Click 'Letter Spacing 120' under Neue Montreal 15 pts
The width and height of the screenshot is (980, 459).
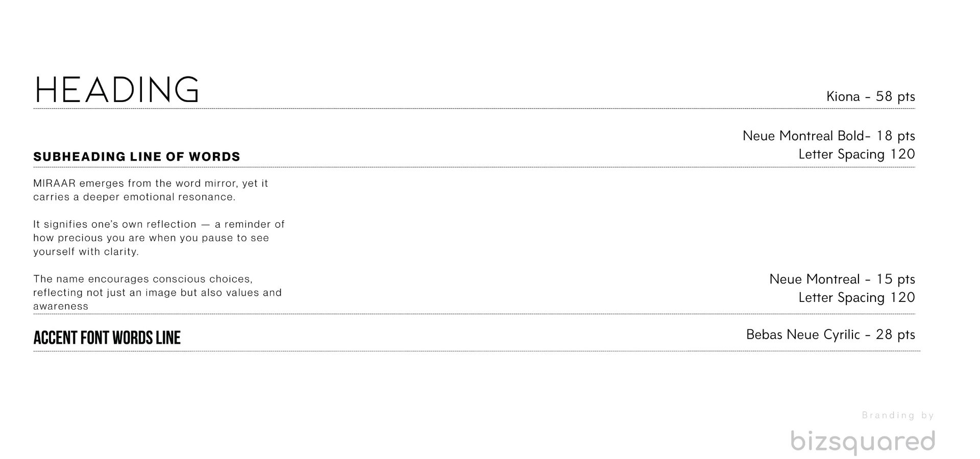[857, 297]
